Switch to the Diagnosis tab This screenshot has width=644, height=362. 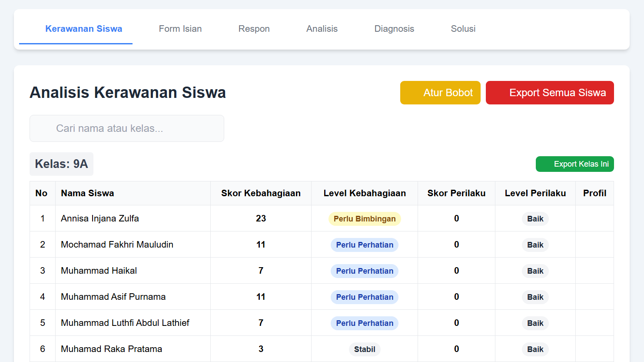coord(394,29)
